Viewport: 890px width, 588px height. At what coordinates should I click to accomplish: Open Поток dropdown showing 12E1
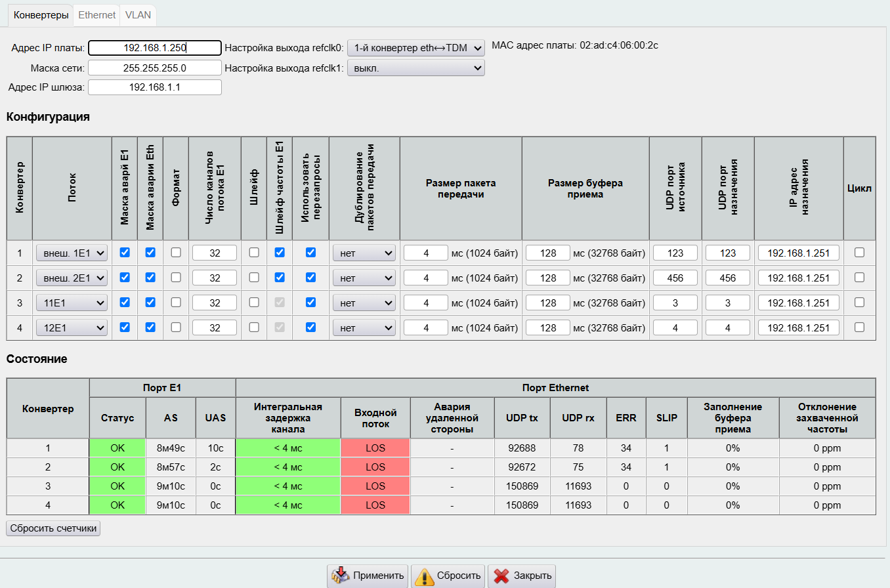pos(72,327)
